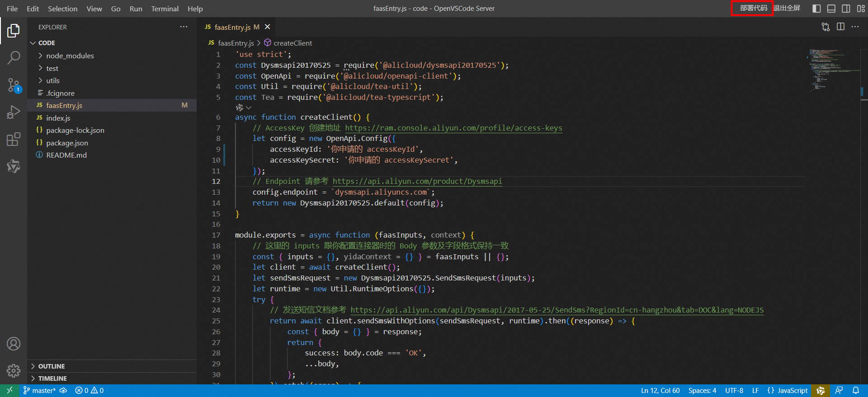
Task: Click the code lens icon above createClient
Action: [x=239, y=107]
